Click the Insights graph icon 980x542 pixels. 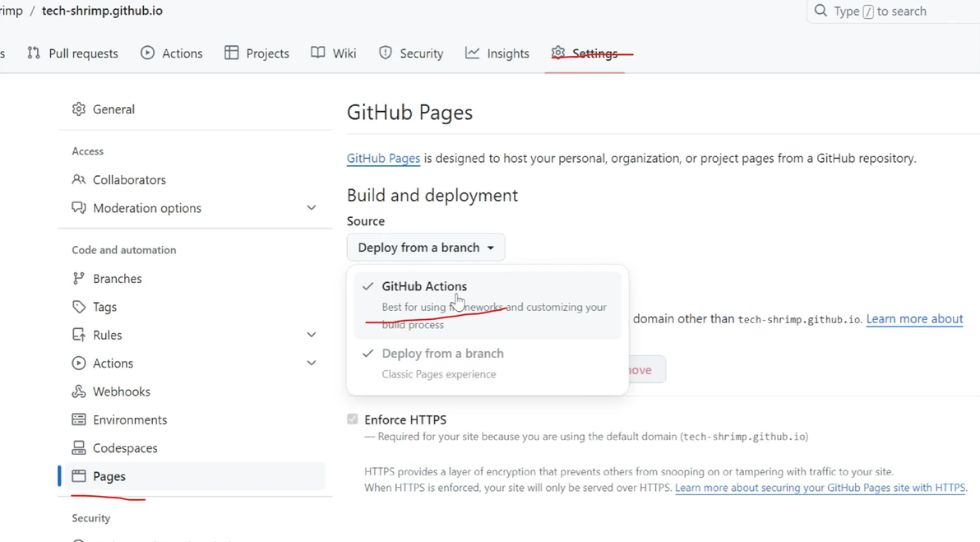click(473, 53)
